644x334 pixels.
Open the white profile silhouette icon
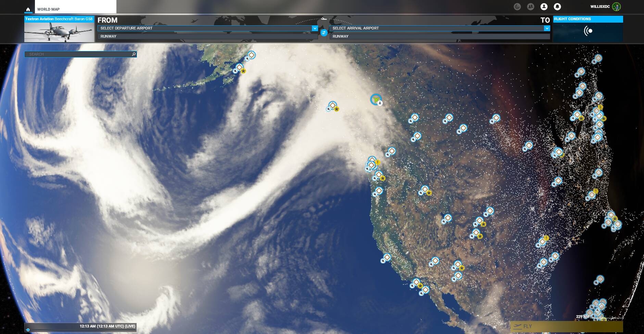pyautogui.click(x=544, y=7)
